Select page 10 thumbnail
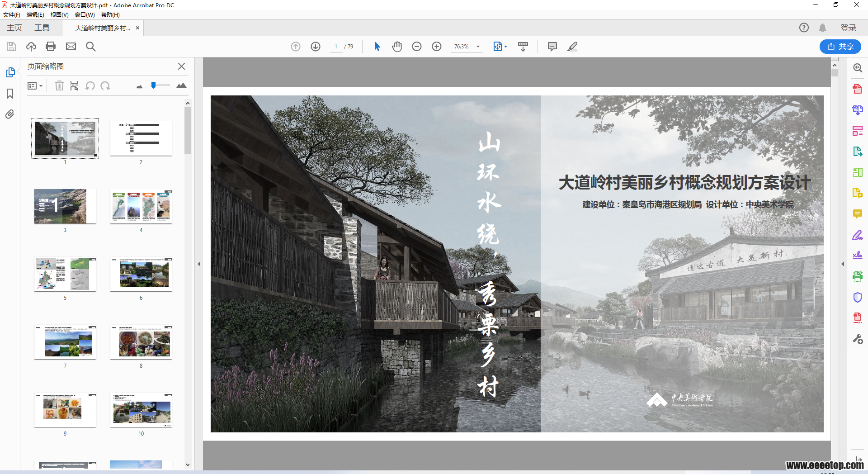The width and height of the screenshot is (868, 474). [141, 410]
